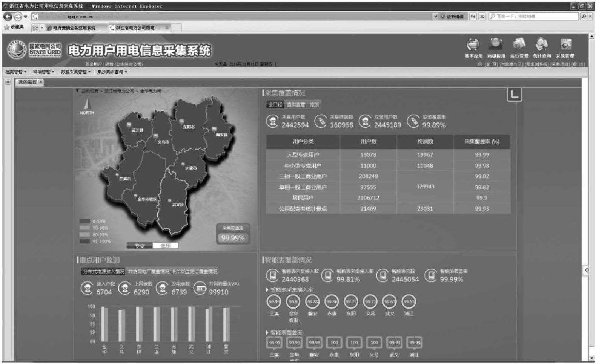
Task: Click the 需求侧系统 link
Action: (536, 64)
